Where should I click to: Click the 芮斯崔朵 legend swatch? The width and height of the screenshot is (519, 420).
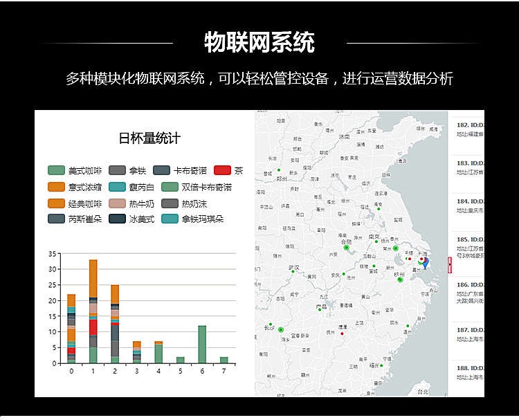coord(56,219)
